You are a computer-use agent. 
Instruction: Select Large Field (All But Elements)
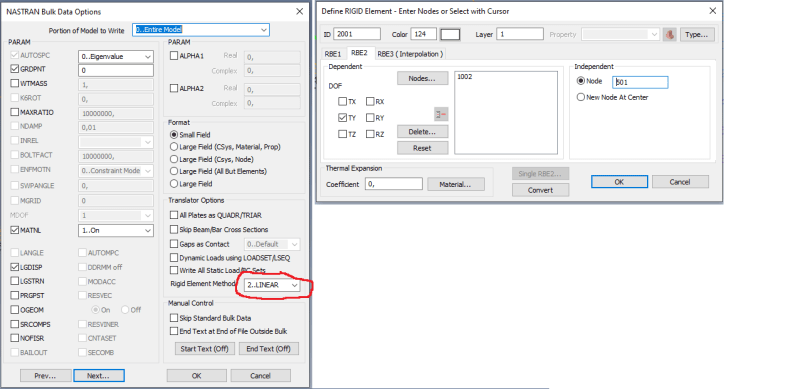[174, 172]
